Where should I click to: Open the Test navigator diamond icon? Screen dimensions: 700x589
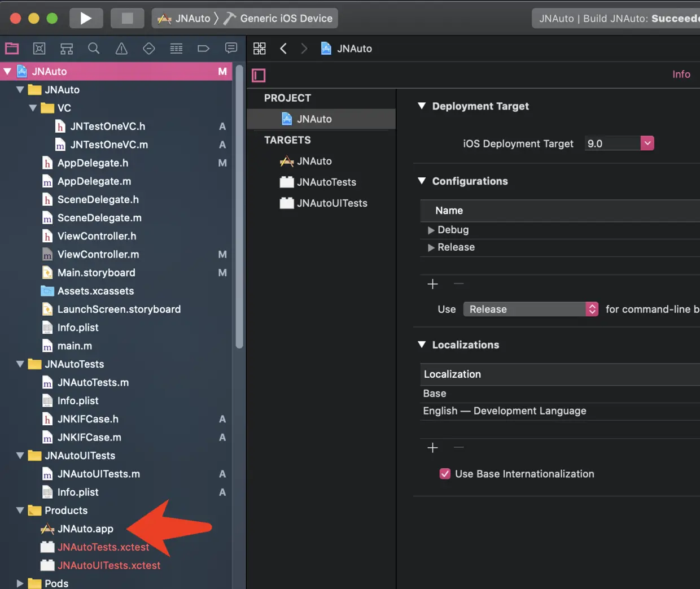click(149, 49)
